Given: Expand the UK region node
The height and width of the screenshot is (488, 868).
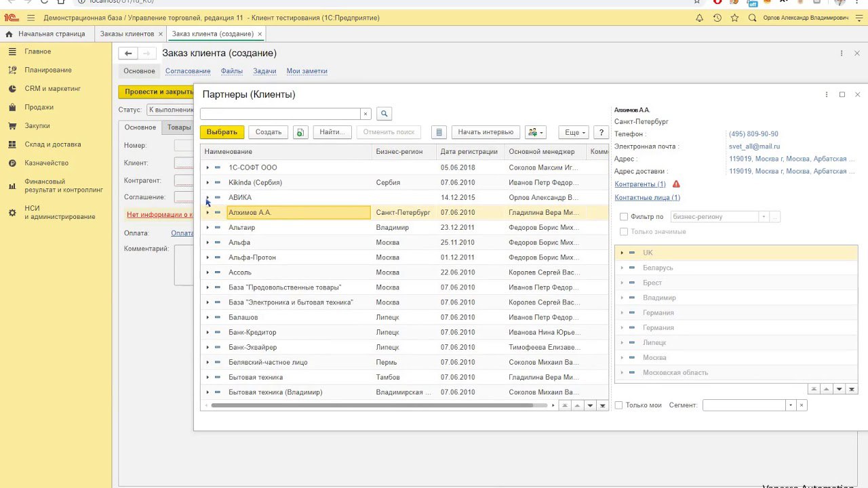Looking at the screenshot, I should [622, 253].
